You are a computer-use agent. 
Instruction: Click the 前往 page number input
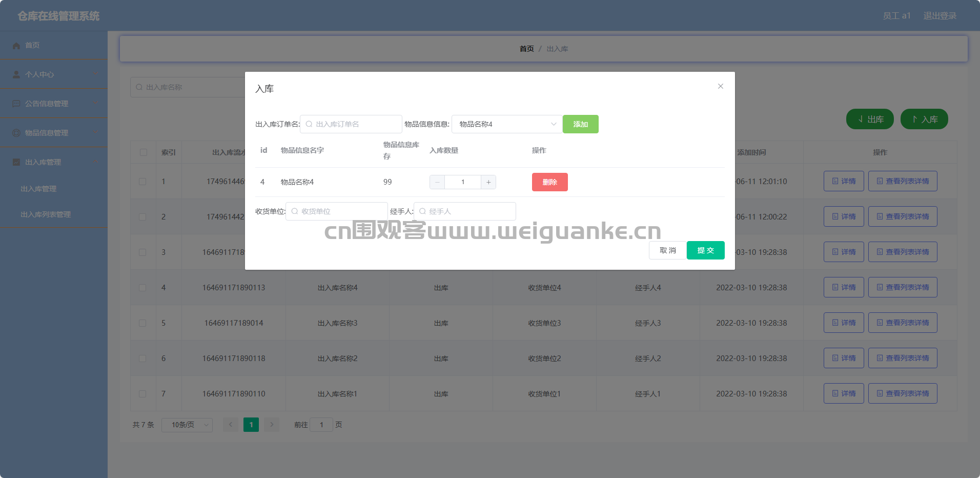(x=321, y=425)
